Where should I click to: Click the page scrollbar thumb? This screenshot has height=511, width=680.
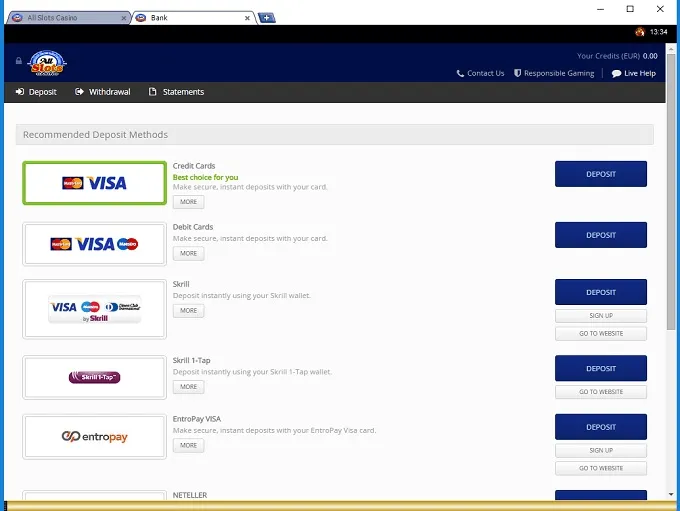click(671, 191)
